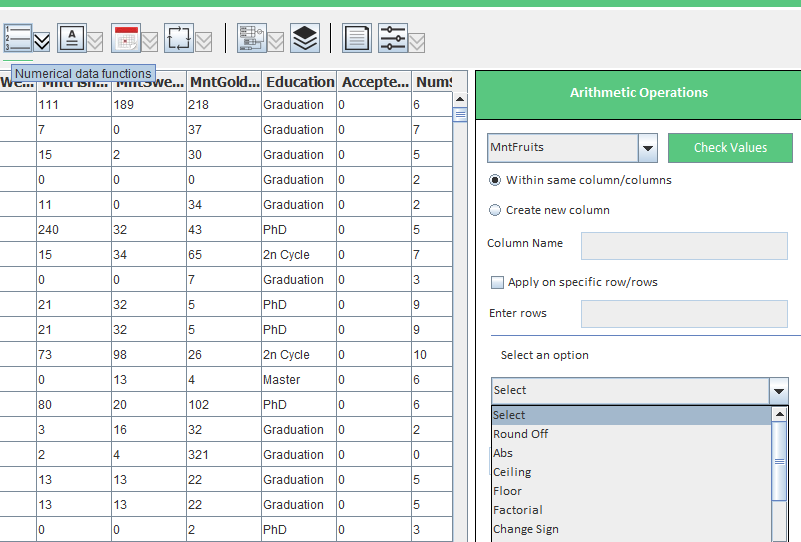Screen dimensions: 801x542
Task: Open the Numerical data functions icon
Action: tap(18, 38)
